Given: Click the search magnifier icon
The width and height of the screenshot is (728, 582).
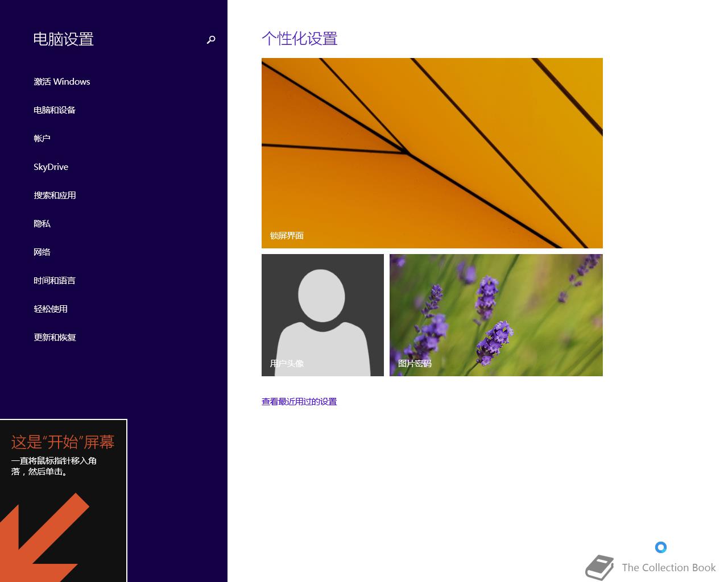Looking at the screenshot, I should pyautogui.click(x=211, y=40).
